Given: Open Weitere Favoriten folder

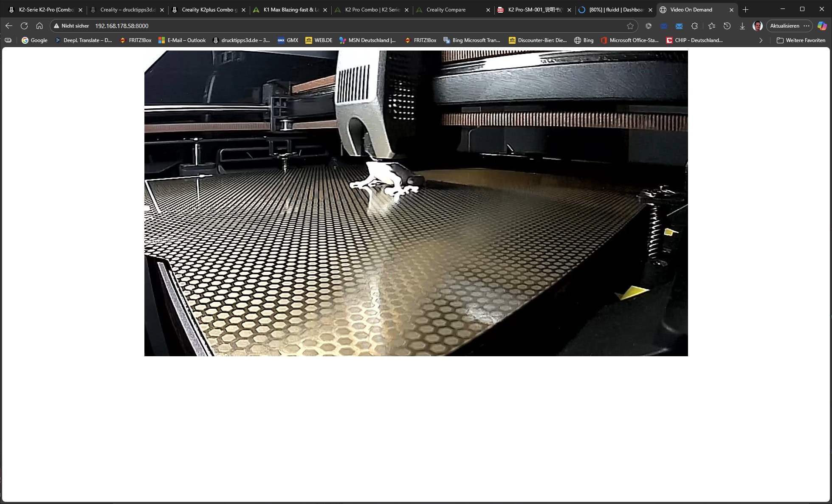Looking at the screenshot, I should pos(801,40).
